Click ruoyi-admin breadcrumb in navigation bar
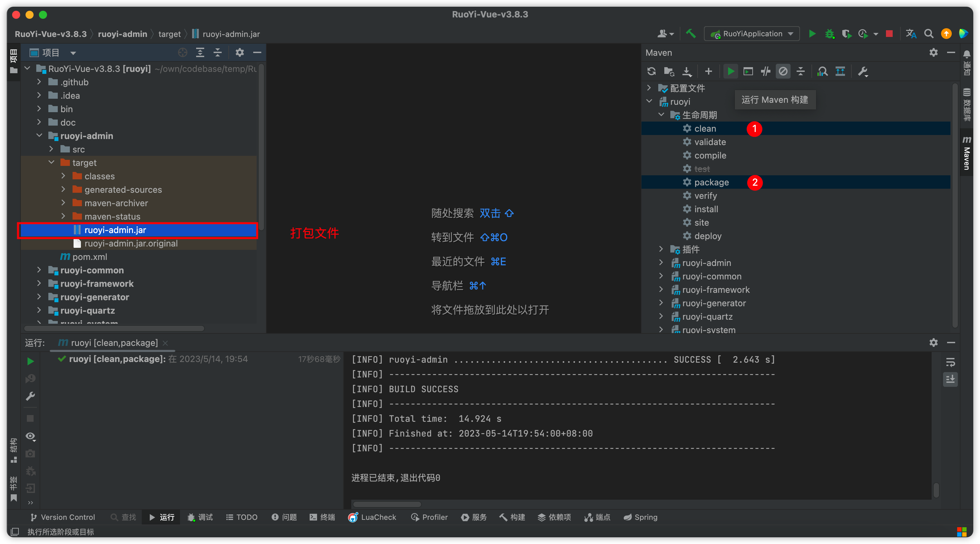This screenshot has width=980, height=544. coord(123,34)
